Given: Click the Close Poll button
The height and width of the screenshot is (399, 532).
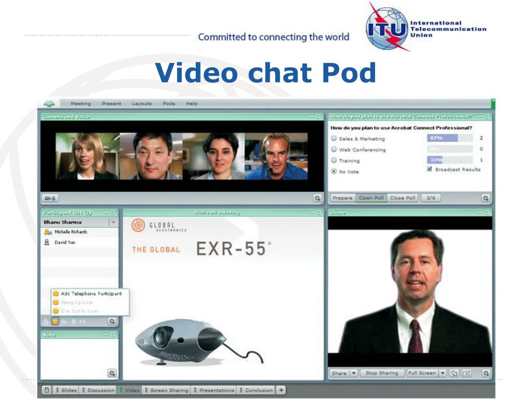Looking at the screenshot, I should point(403,198).
